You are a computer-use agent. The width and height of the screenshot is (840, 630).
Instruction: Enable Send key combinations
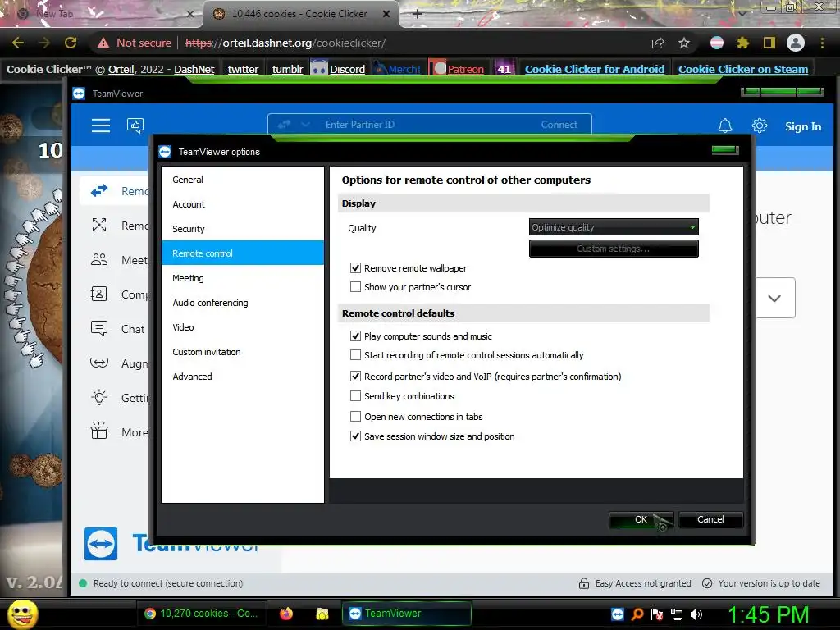(x=355, y=396)
